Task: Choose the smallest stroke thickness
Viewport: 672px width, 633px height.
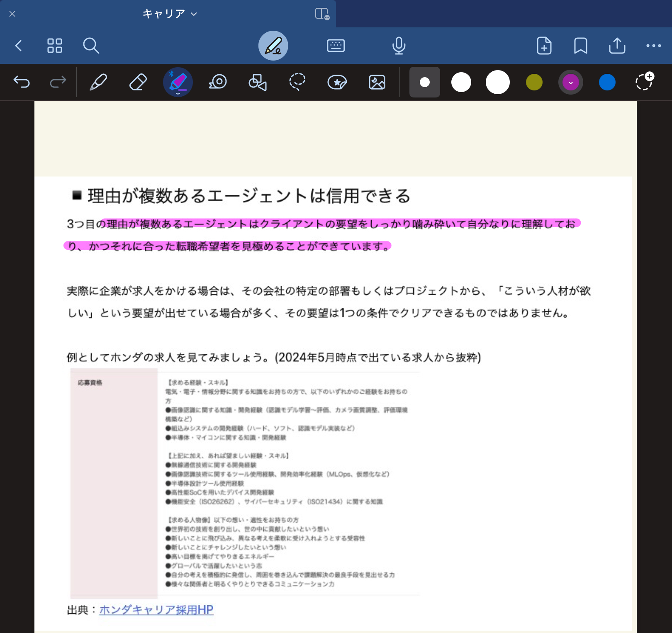Action: point(425,82)
